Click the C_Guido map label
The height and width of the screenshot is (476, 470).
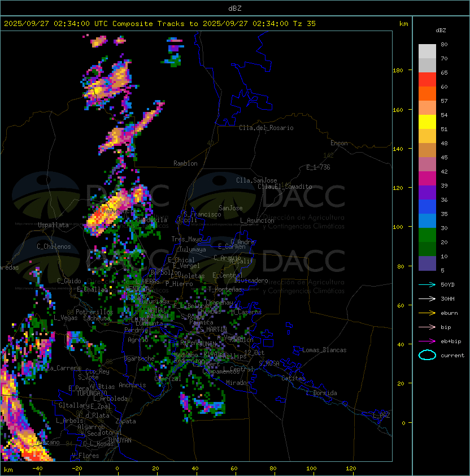69,281
